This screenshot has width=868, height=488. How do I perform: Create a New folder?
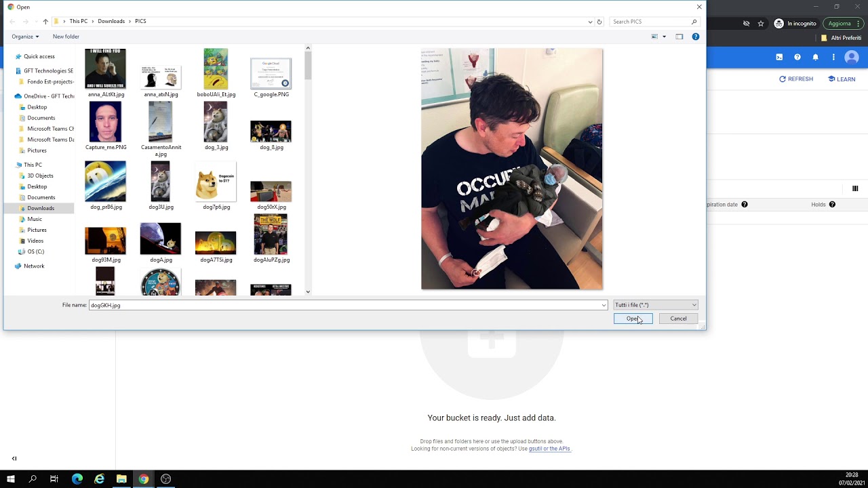pos(66,37)
